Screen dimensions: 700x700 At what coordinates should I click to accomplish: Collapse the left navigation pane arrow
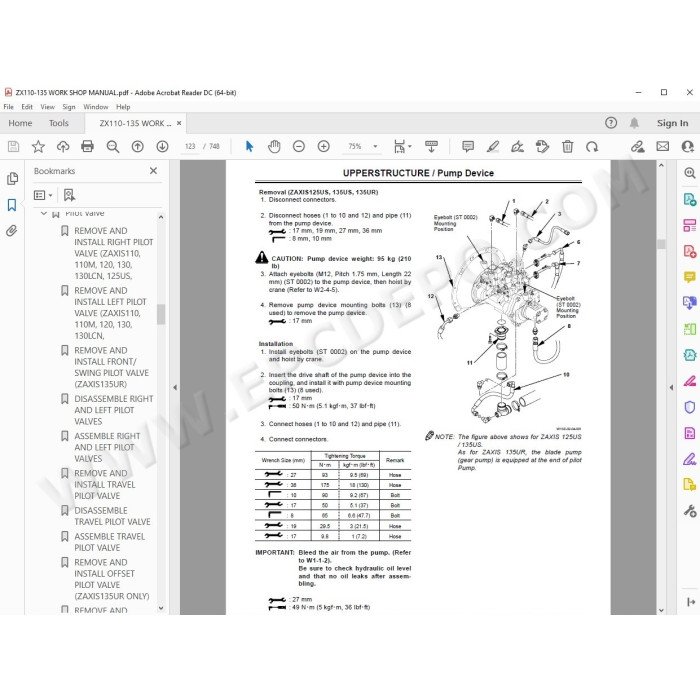coord(175,388)
